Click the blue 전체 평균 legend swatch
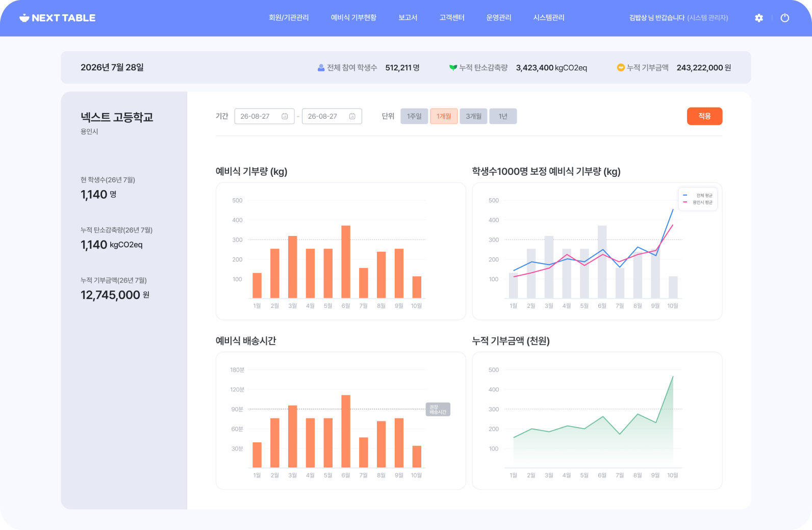812x530 pixels. [x=685, y=195]
